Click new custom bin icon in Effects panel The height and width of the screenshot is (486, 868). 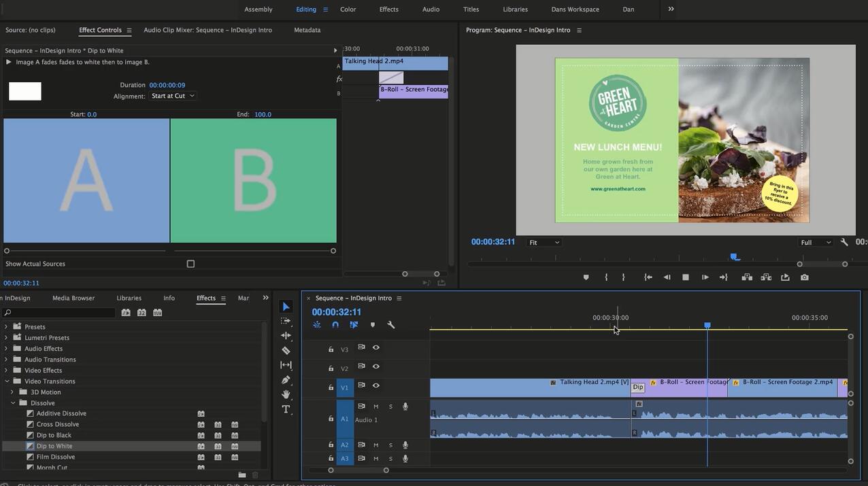coord(242,474)
